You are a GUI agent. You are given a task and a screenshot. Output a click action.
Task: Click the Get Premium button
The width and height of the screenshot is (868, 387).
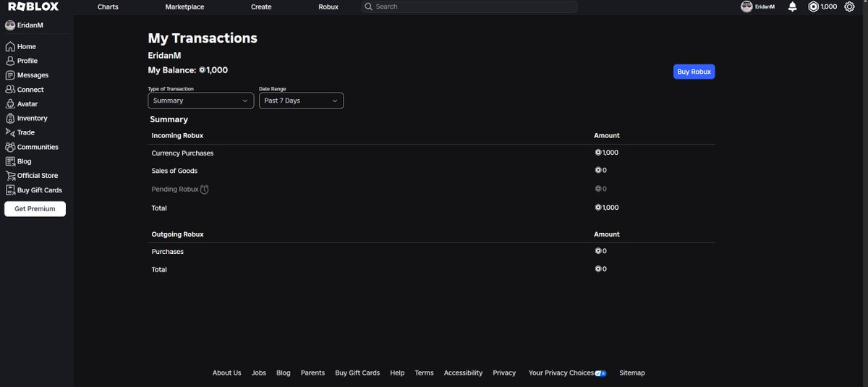click(35, 209)
